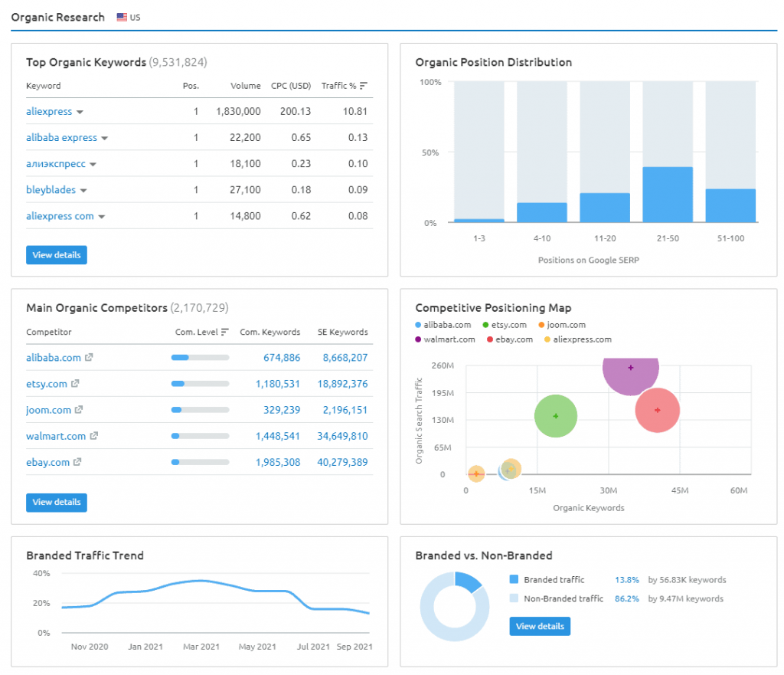
Task: Click View details under Main Organic Competitors
Action: tap(57, 502)
